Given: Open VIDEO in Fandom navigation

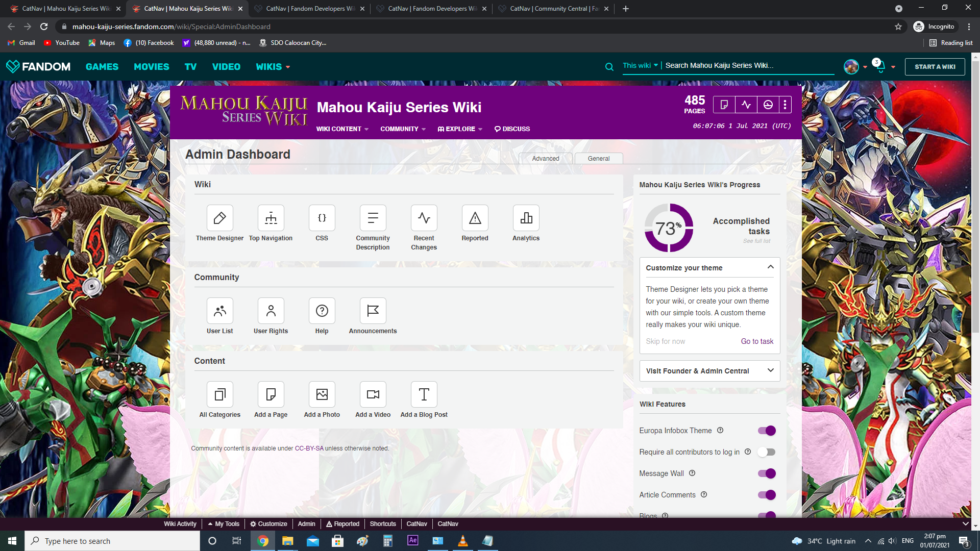Looking at the screenshot, I should coord(226,67).
